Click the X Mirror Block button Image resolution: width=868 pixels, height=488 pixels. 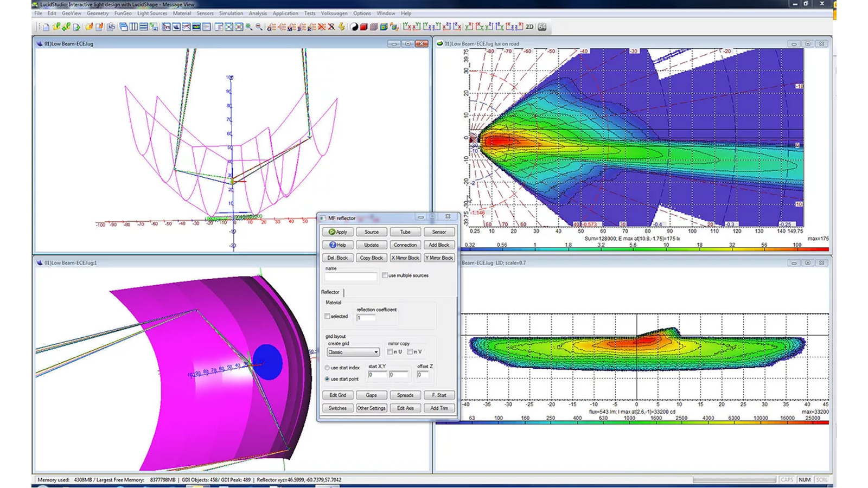click(405, 258)
